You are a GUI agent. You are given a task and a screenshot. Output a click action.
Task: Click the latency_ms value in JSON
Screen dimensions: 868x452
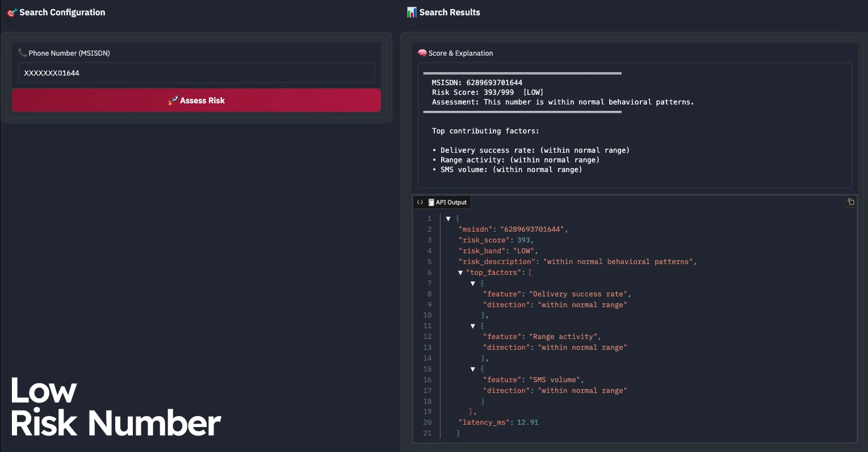[x=527, y=422]
